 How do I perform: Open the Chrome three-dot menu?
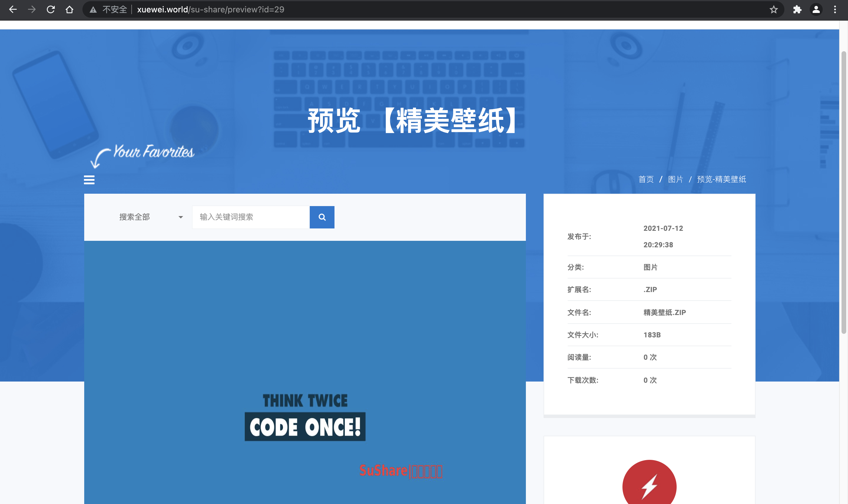coord(835,9)
